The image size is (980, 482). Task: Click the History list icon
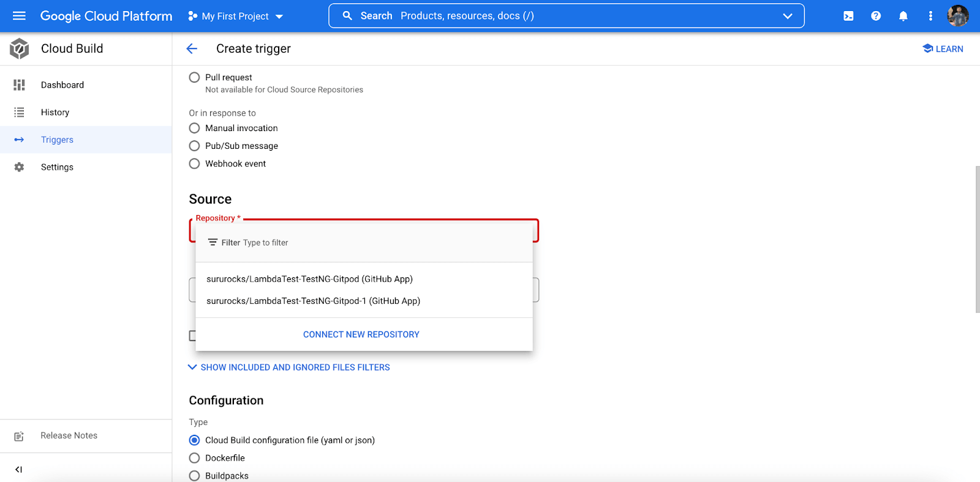click(x=19, y=112)
